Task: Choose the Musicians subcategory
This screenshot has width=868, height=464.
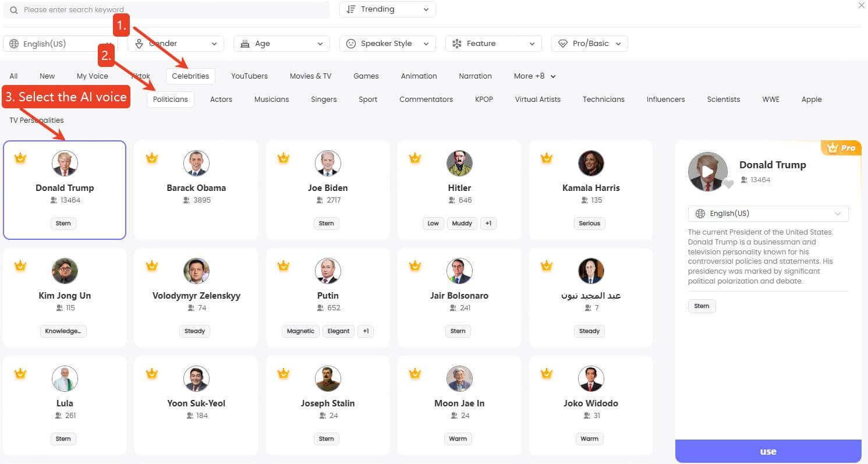Action: [x=271, y=100]
